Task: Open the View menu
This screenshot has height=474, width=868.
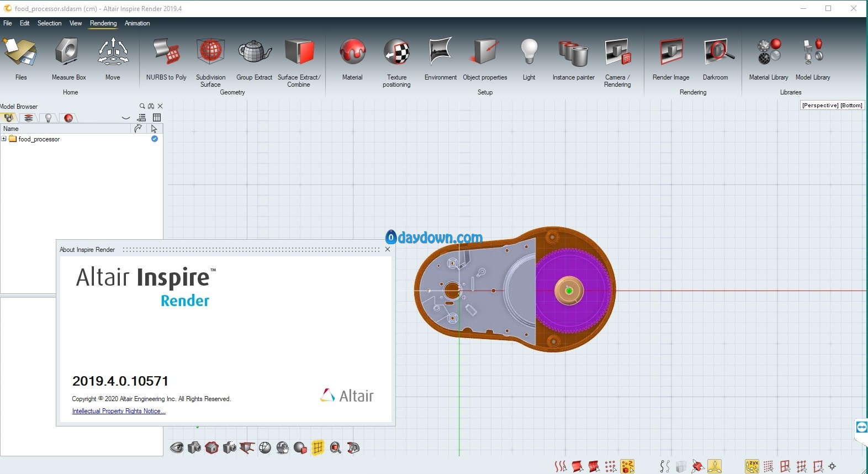Action: click(76, 23)
